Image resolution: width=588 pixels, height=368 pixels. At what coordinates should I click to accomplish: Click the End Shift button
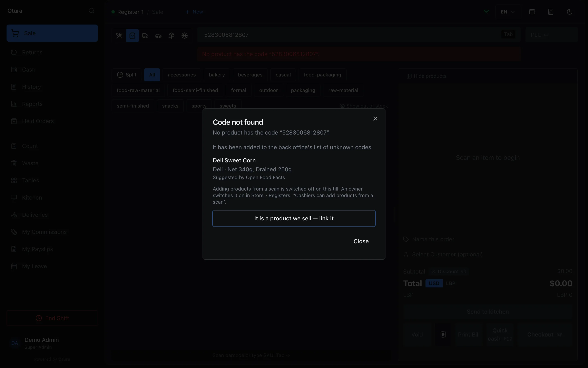pos(52,318)
